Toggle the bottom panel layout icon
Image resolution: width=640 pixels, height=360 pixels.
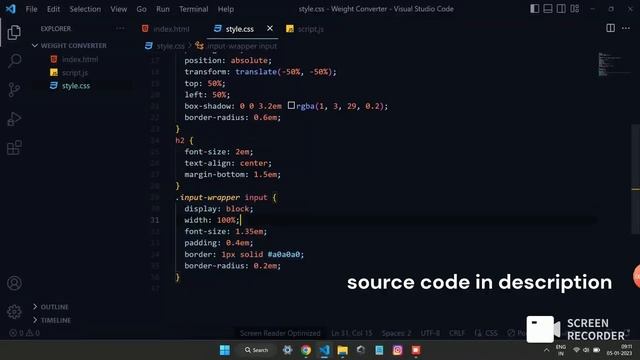[x=548, y=9]
